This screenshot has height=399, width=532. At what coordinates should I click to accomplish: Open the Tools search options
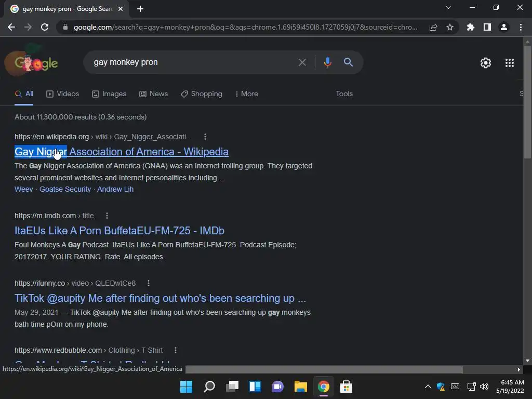[x=344, y=94]
